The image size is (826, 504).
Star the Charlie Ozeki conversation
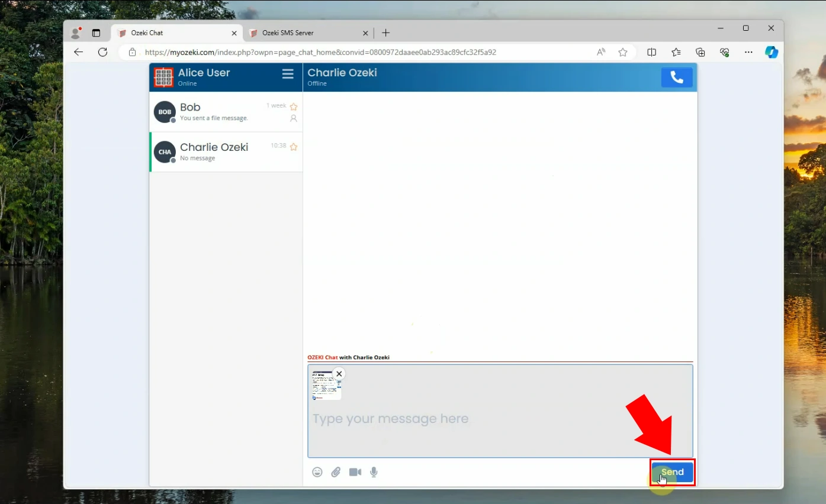point(293,147)
